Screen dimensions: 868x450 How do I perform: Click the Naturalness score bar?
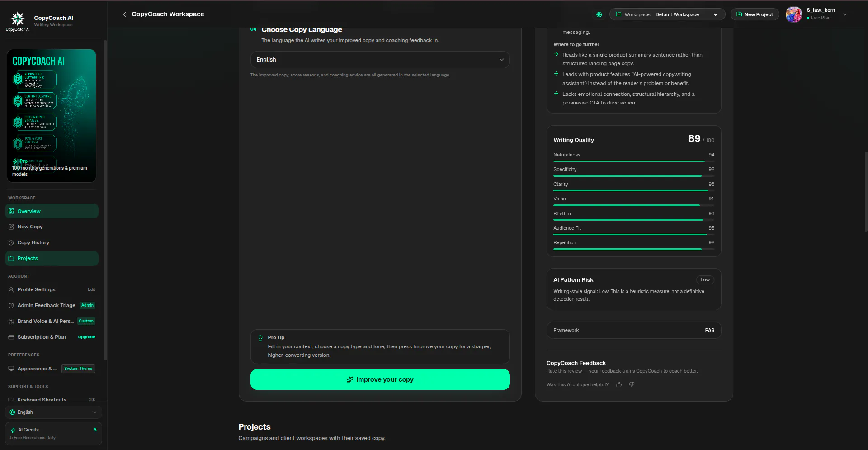[x=634, y=161]
